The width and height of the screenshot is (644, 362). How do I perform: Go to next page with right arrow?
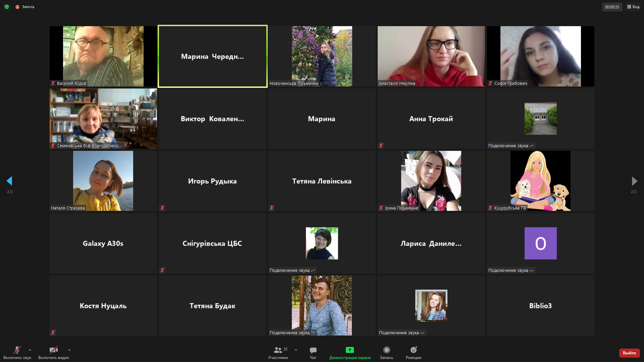pyautogui.click(x=634, y=181)
